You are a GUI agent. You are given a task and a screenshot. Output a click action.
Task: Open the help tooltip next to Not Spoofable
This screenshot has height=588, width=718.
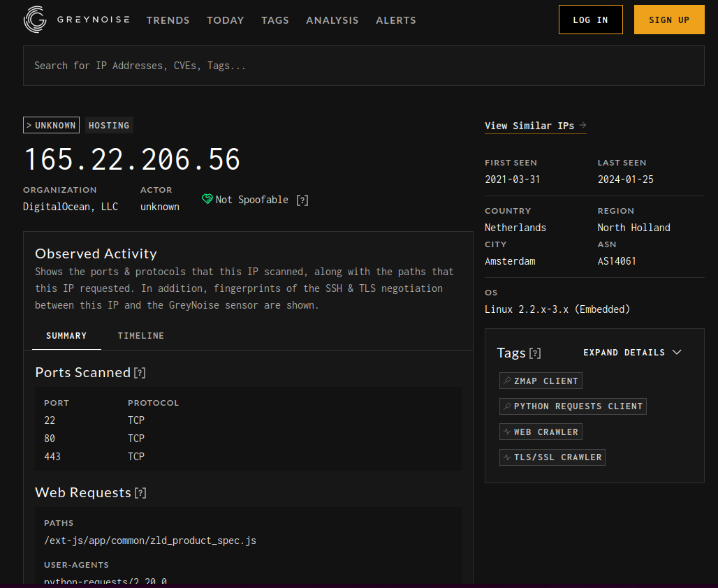click(x=302, y=200)
